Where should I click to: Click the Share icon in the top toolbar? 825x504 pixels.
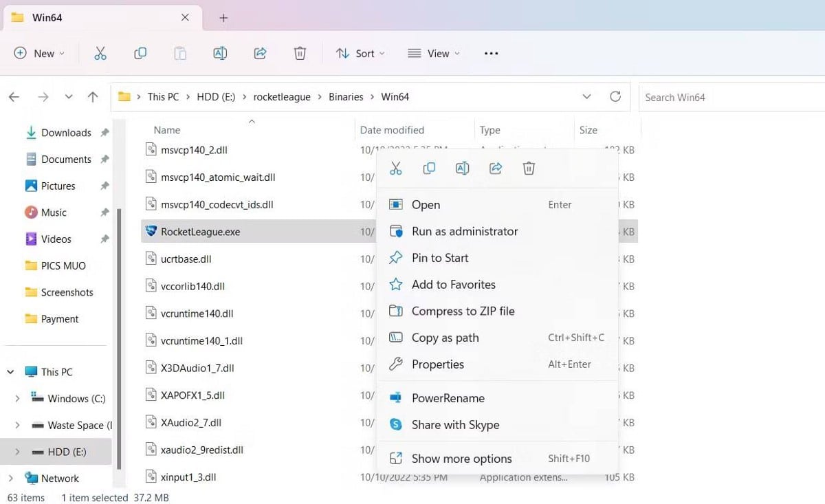(260, 54)
